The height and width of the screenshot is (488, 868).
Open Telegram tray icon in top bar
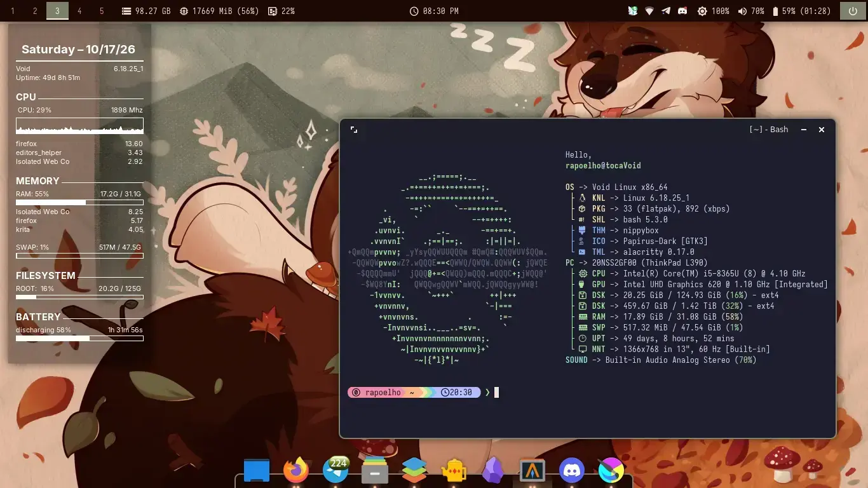point(666,11)
